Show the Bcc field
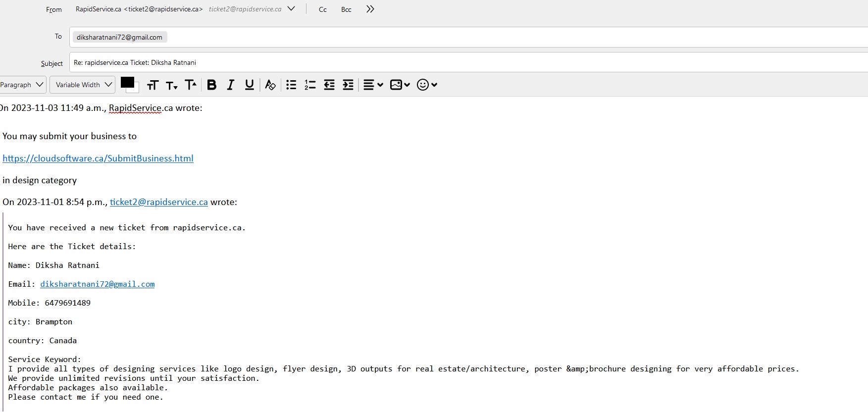This screenshot has height=415, width=868. [346, 9]
